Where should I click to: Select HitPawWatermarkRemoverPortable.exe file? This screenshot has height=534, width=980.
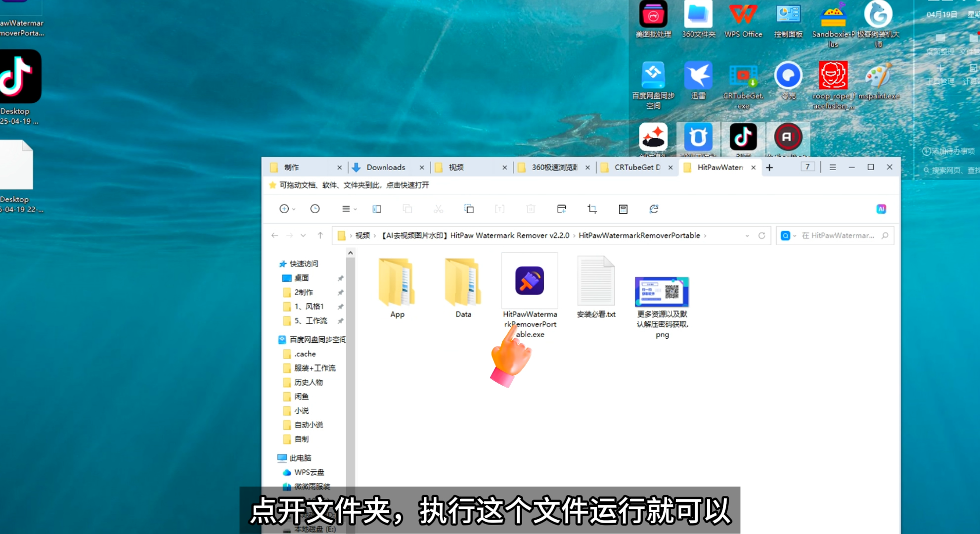coord(530,281)
